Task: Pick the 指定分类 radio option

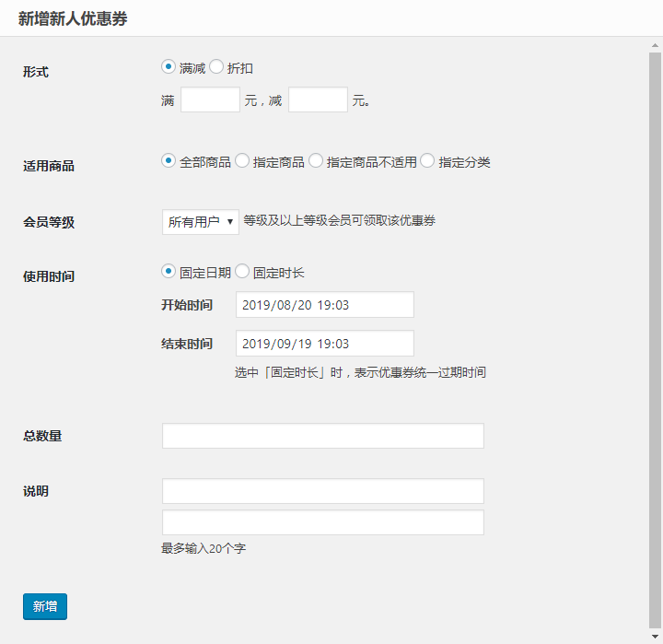Action: (427, 161)
